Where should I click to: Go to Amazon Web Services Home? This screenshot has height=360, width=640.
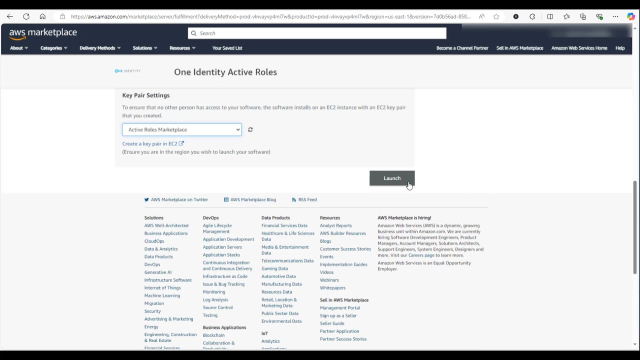coord(579,48)
